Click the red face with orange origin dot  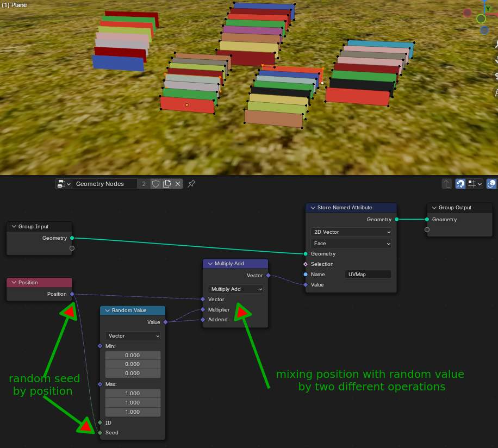coord(187,105)
